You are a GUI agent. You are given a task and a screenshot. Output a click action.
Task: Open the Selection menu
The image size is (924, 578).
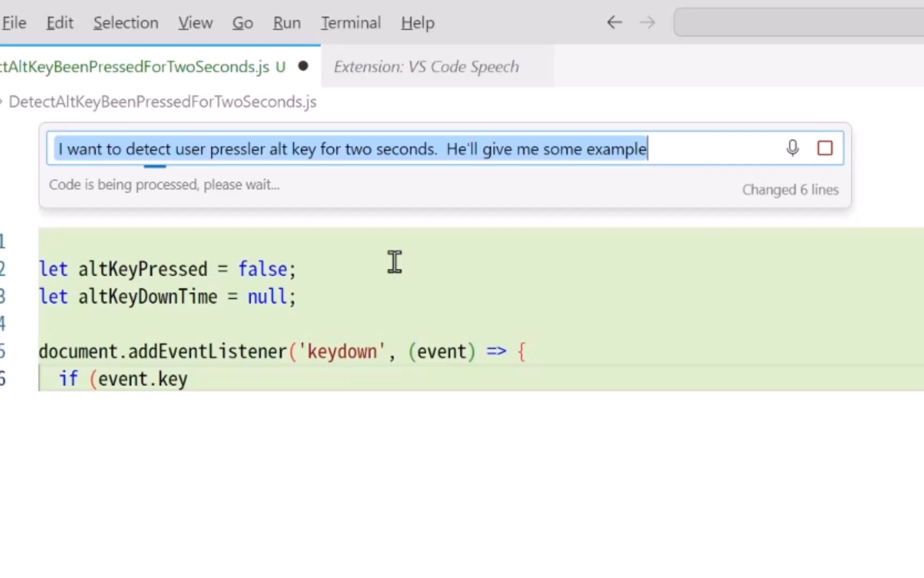(126, 22)
